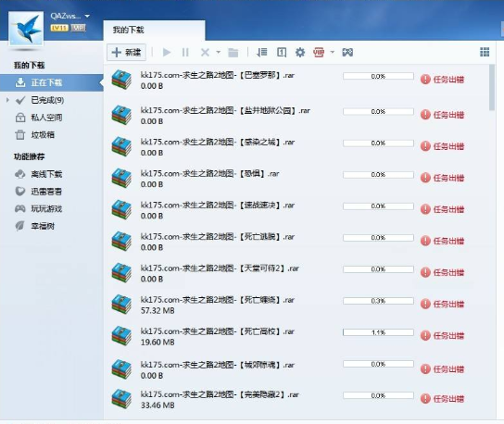Click rar icon of 完美隐藏2 file
This screenshot has width=504, height=424.
[x=121, y=399]
